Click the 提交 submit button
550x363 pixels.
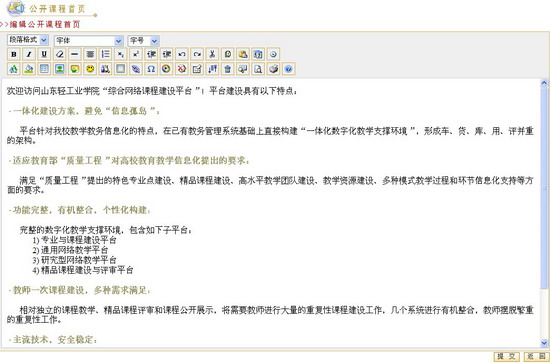click(507, 357)
